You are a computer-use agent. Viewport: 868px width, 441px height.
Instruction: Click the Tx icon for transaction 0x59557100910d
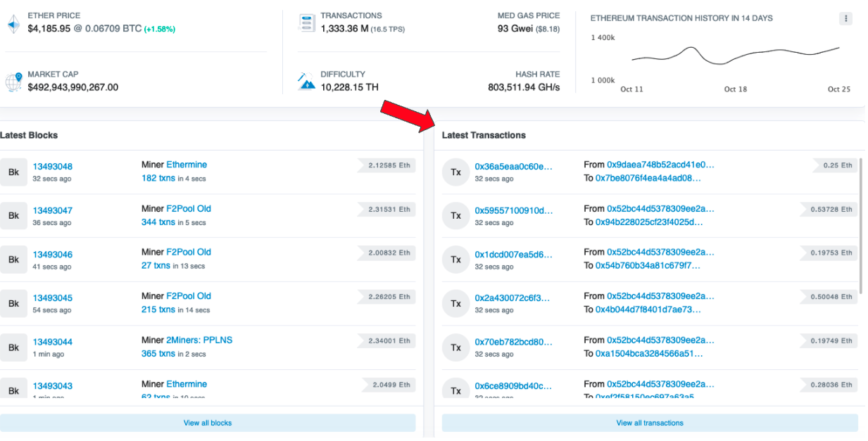pyautogui.click(x=455, y=215)
